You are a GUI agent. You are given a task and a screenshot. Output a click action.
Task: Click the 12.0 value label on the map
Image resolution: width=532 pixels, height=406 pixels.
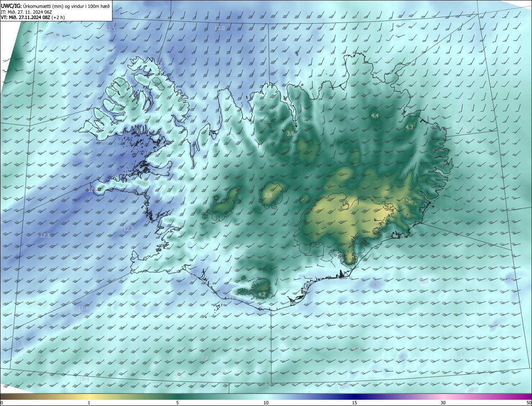point(219,28)
